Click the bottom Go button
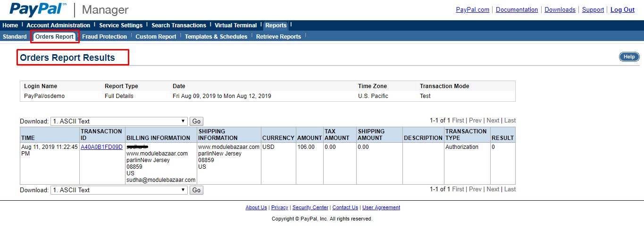Screen dimensions: 644x237 (x=197, y=190)
